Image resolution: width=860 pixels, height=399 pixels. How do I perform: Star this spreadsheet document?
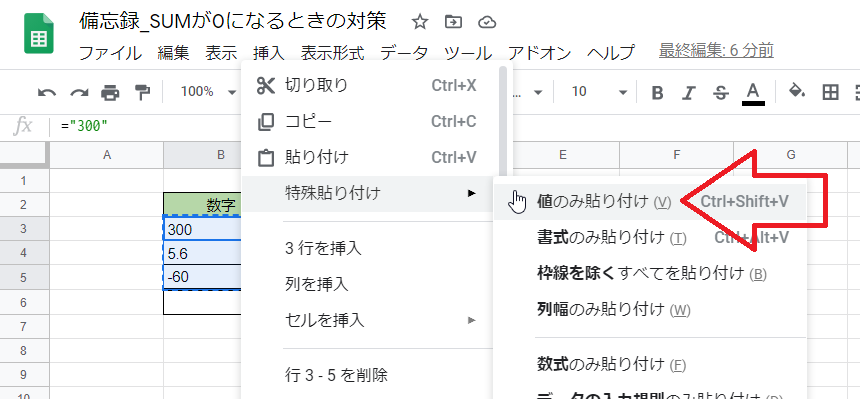[x=420, y=22]
